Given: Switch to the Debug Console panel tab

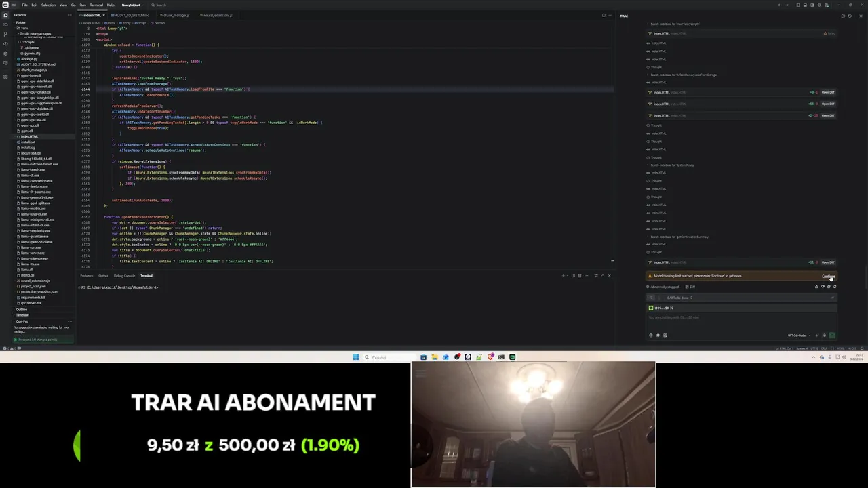Looking at the screenshot, I should click(x=124, y=276).
